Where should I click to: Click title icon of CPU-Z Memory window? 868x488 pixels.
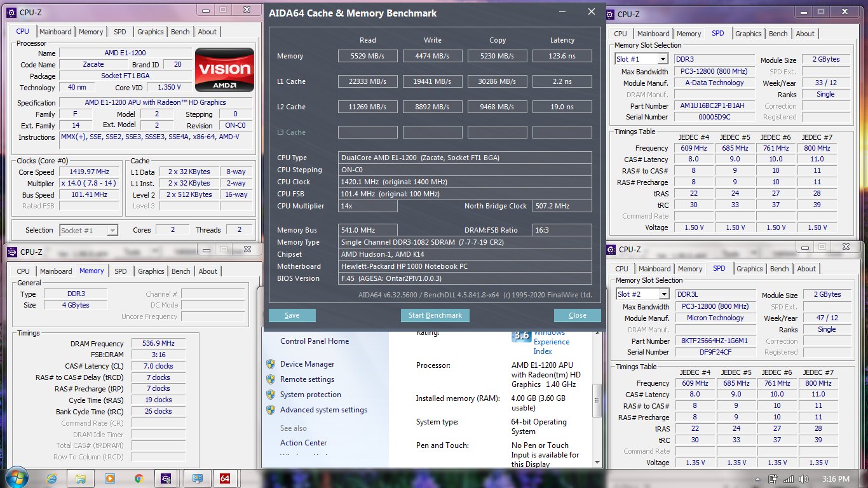click(12, 252)
